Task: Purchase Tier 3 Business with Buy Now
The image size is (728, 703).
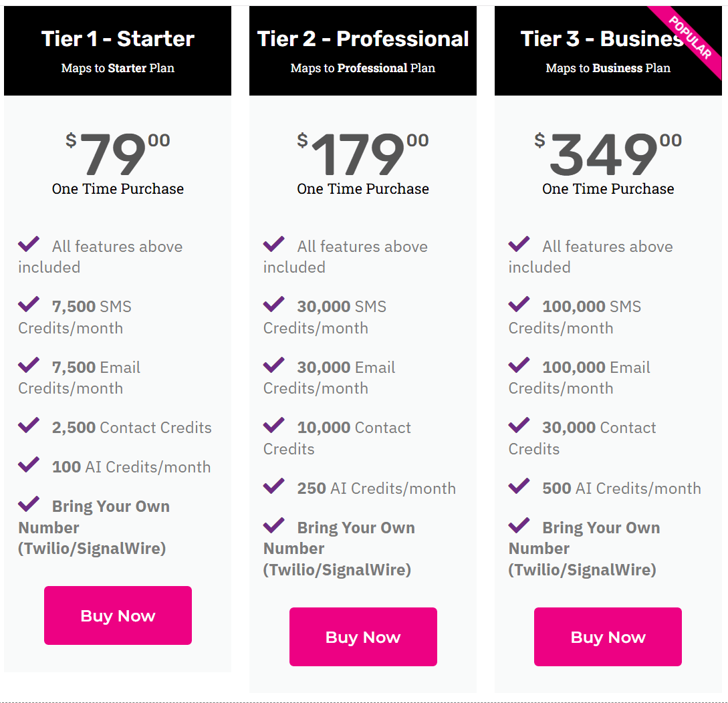Action: 608,637
